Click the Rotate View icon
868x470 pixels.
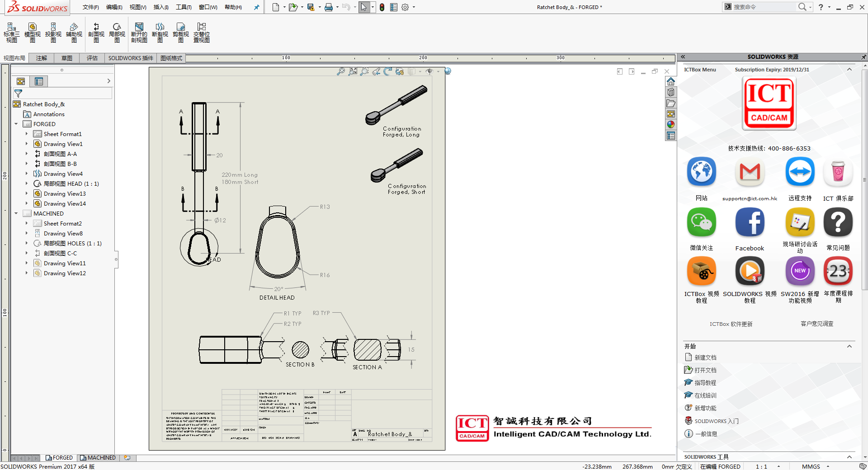pos(387,71)
